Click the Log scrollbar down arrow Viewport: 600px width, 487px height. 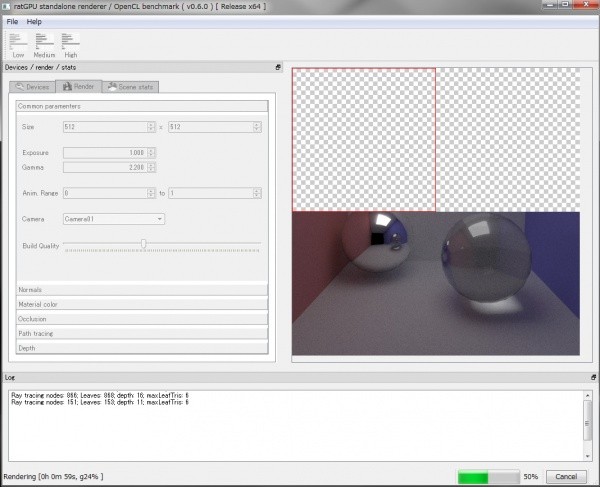[x=587, y=456]
